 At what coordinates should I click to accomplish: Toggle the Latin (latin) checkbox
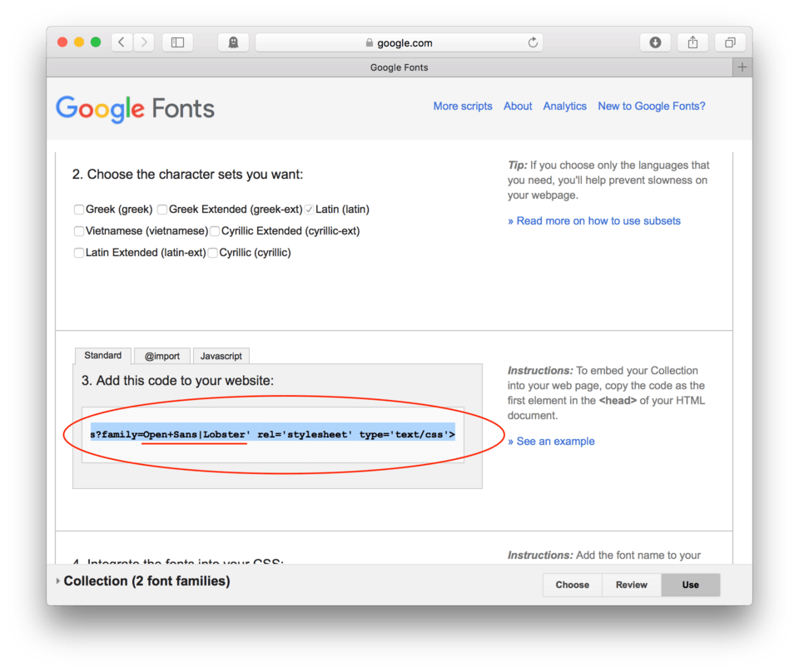310,210
